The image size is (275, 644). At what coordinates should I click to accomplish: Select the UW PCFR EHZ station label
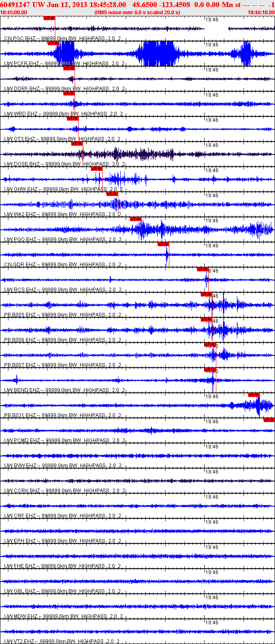[22, 64]
